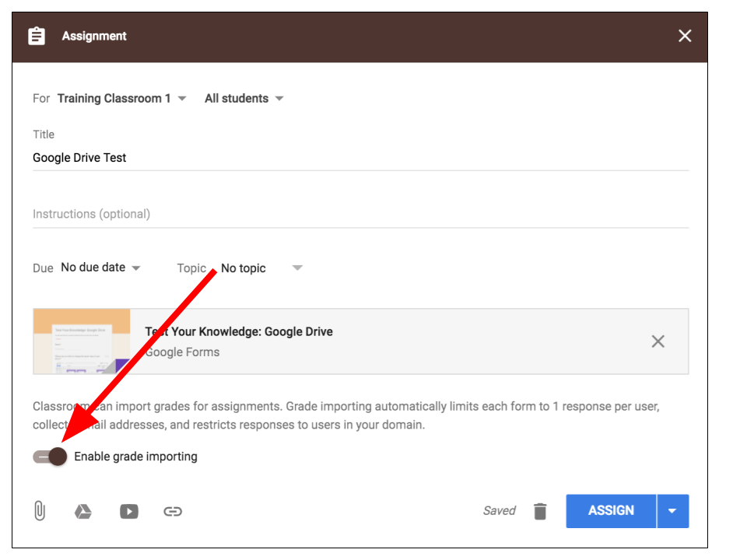Expand the No topic dropdown
Screen dimensions: 747x560
click(x=261, y=268)
